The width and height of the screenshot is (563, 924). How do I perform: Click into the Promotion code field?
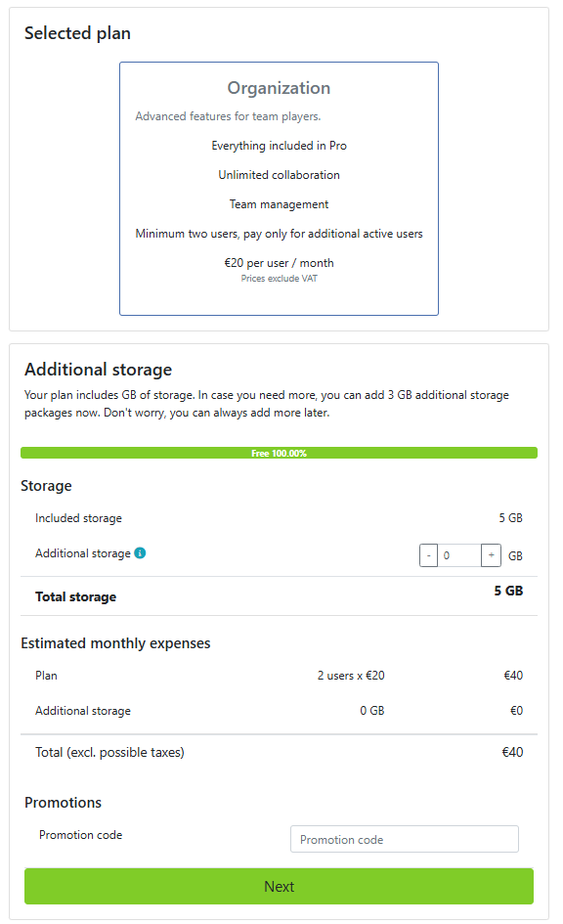tap(404, 839)
